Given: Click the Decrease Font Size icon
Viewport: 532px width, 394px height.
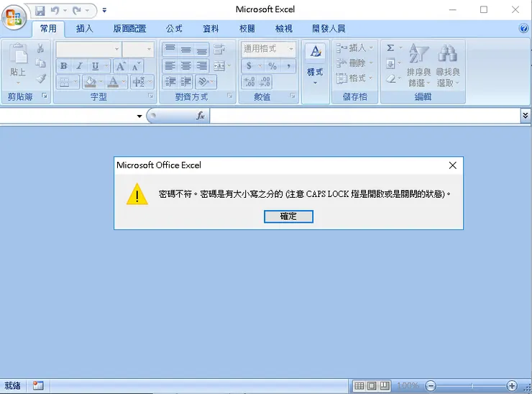Looking at the screenshot, I should pyautogui.click(x=136, y=66).
